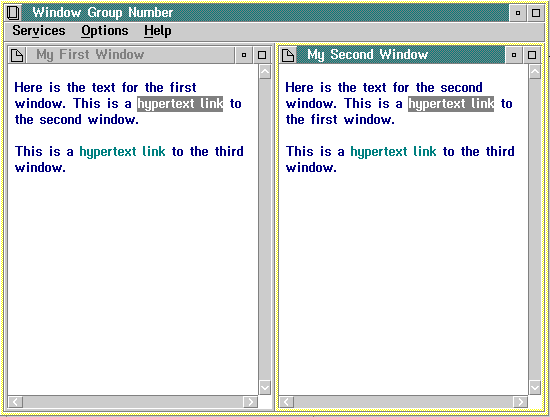Click the first window's scroll down arrow
550x417 pixels.
pyautogui.click(x=265, y=388)
